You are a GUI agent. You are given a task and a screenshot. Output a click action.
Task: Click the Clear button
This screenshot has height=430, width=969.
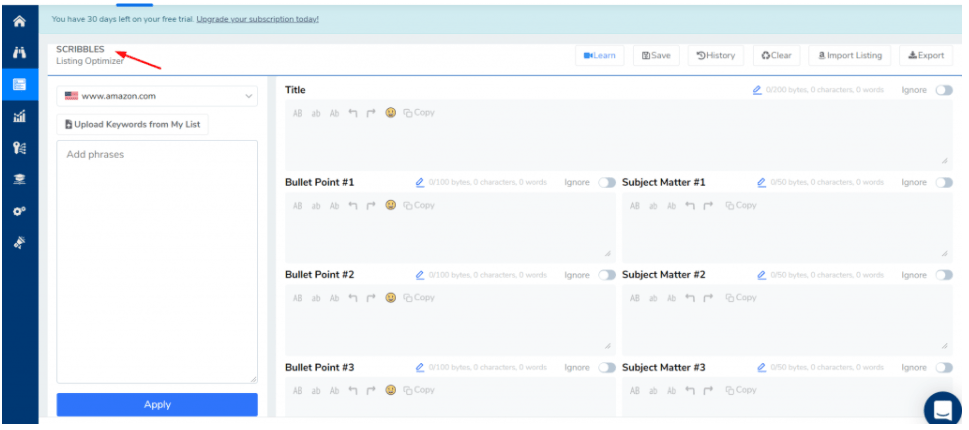777,56
